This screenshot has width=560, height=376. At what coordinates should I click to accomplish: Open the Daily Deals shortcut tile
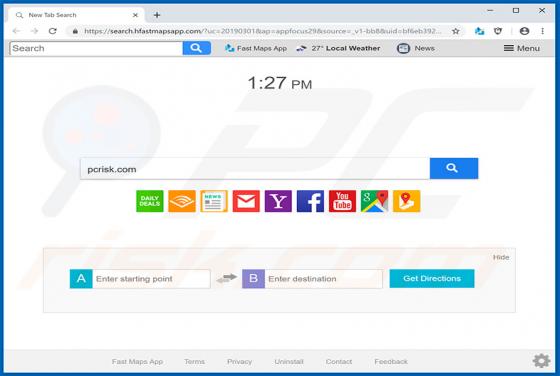point(150,201)
